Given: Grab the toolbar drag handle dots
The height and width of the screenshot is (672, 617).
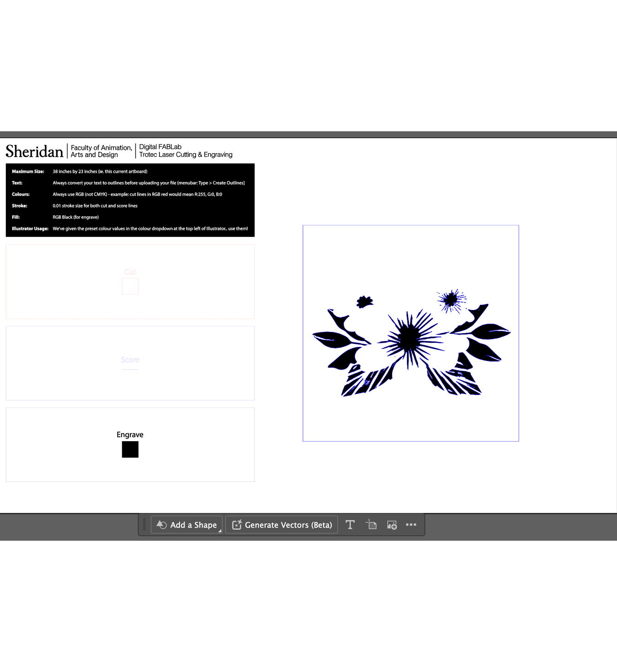Looking at the screenshot, I should 145,524.
